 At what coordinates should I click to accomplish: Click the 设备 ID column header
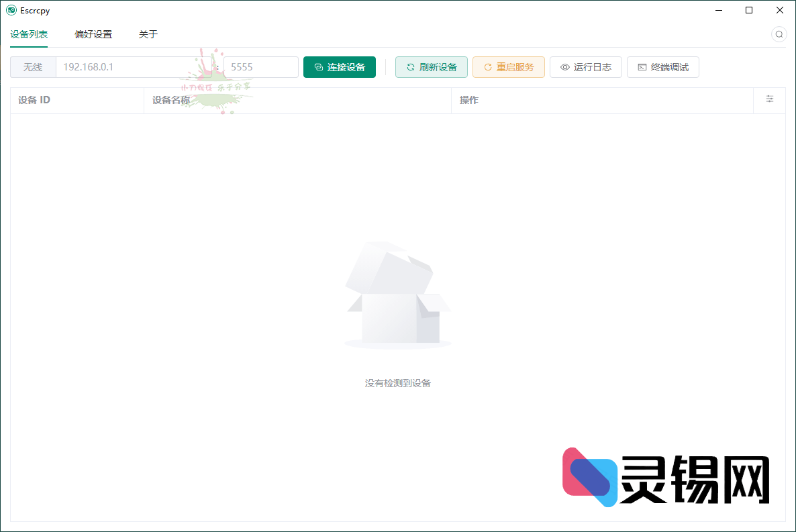click(x=34, y=100)
